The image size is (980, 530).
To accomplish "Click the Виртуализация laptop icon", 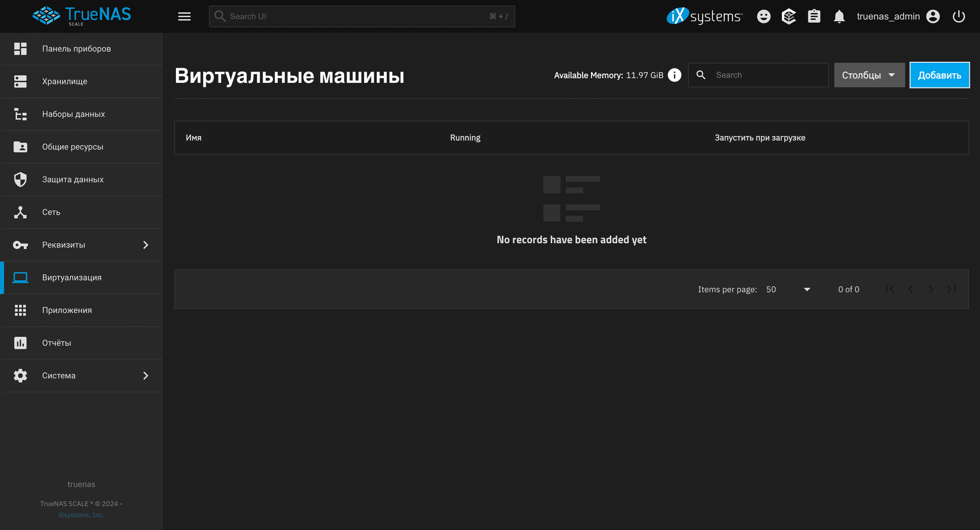I will click(x=21, y=278).
